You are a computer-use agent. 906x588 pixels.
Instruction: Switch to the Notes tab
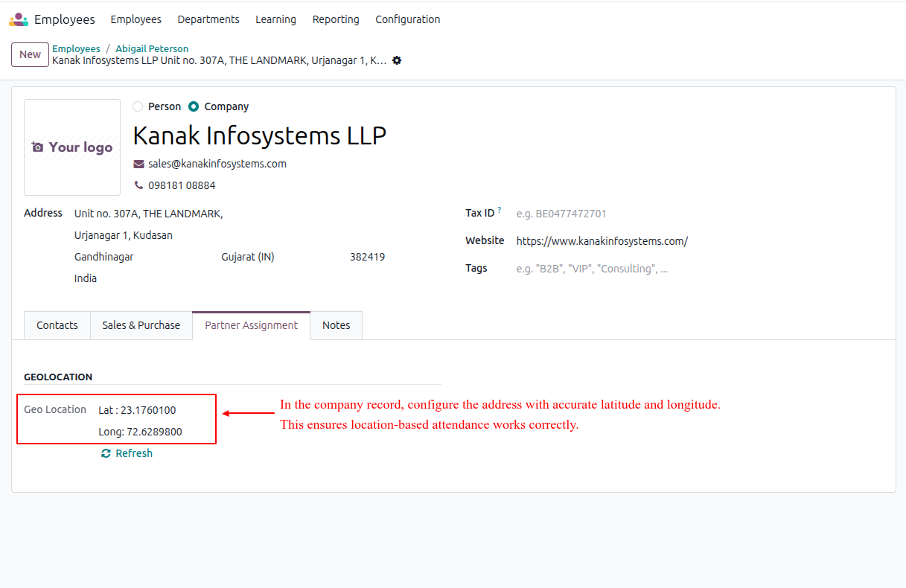(336, 325)
